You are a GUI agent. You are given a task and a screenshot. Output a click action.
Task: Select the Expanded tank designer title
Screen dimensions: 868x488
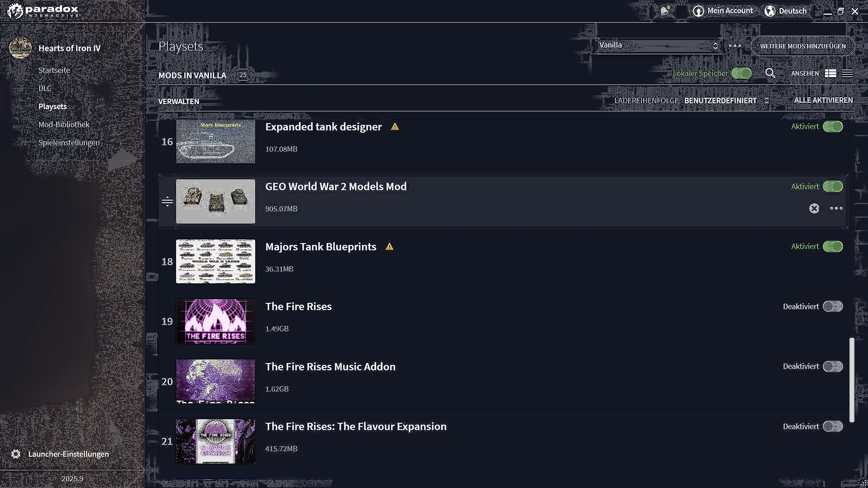click(324, 127)
